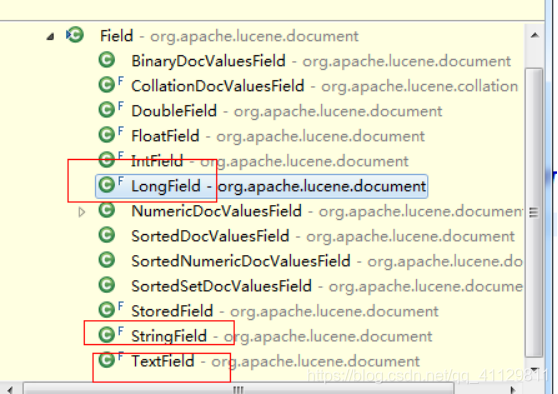The image size is (558, 394).
Task: Click the horizontal scrollbar thumb
Action: point(238,389)
